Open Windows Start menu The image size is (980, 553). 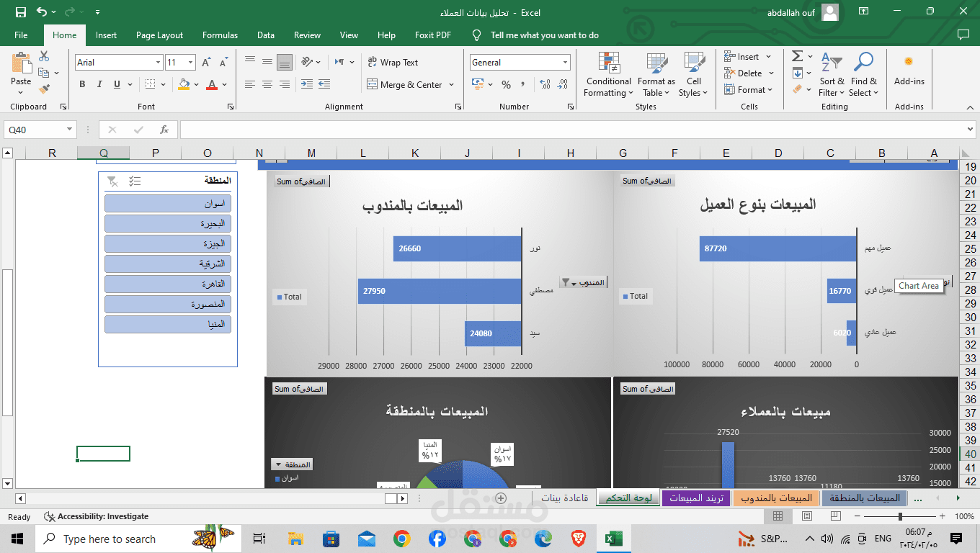[x=17, y=539]
